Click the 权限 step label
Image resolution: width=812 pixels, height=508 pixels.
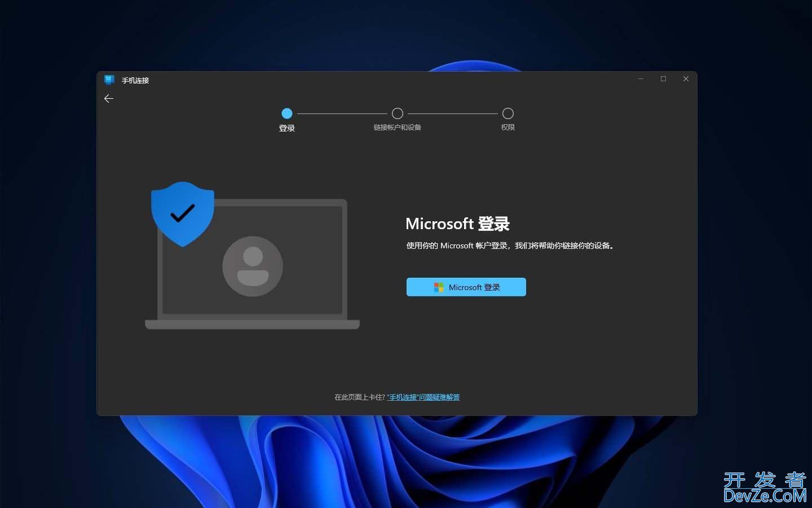click(508, 128)
